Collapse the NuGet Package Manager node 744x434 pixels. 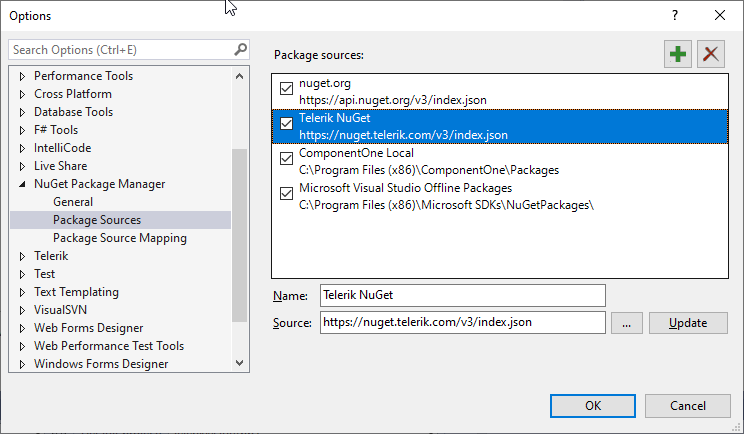(23, 184)
